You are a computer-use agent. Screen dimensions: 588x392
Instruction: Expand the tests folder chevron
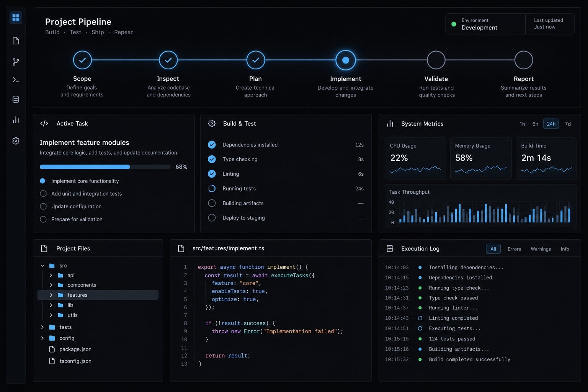pos(42,327)
